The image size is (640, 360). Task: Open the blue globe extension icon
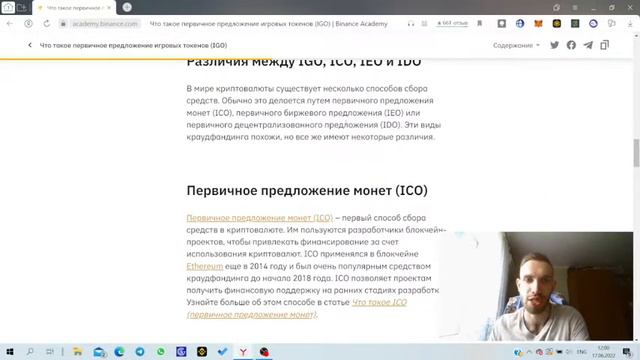point(520,24)
